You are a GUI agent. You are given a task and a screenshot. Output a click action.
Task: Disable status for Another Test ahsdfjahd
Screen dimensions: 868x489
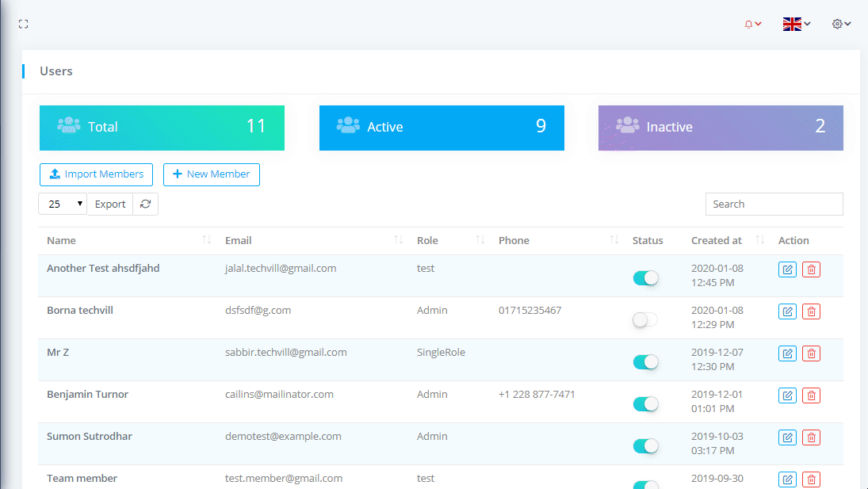(x=645, y=278)
